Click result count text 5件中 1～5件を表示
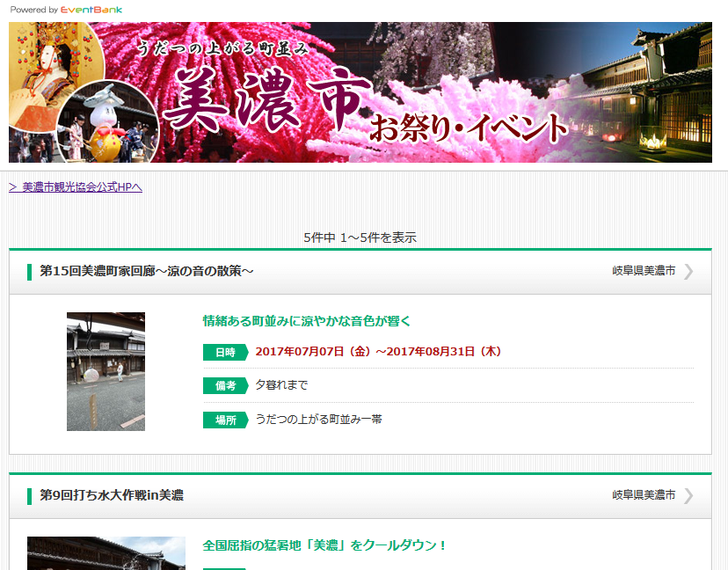The image size is (728, 570). tap(360, 237)
